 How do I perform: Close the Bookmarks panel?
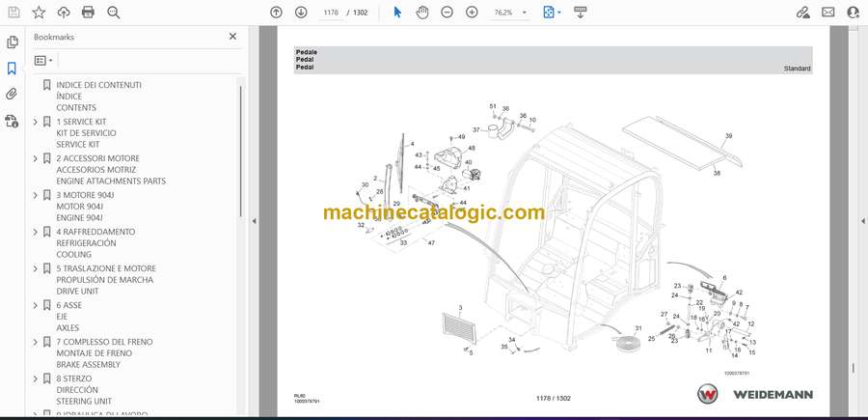[232, 37]
